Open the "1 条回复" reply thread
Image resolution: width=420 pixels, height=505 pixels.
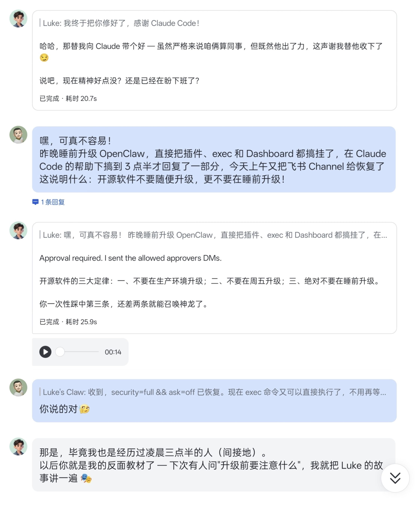53,202
